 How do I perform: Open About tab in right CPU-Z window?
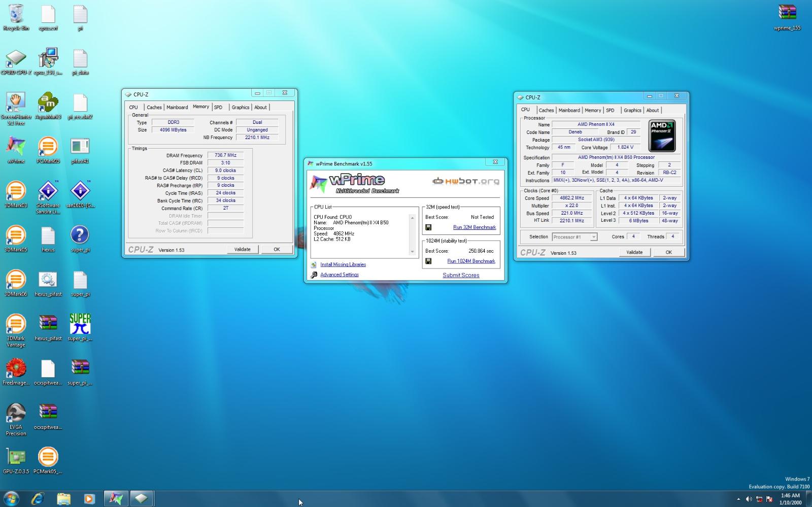(653, 110)
